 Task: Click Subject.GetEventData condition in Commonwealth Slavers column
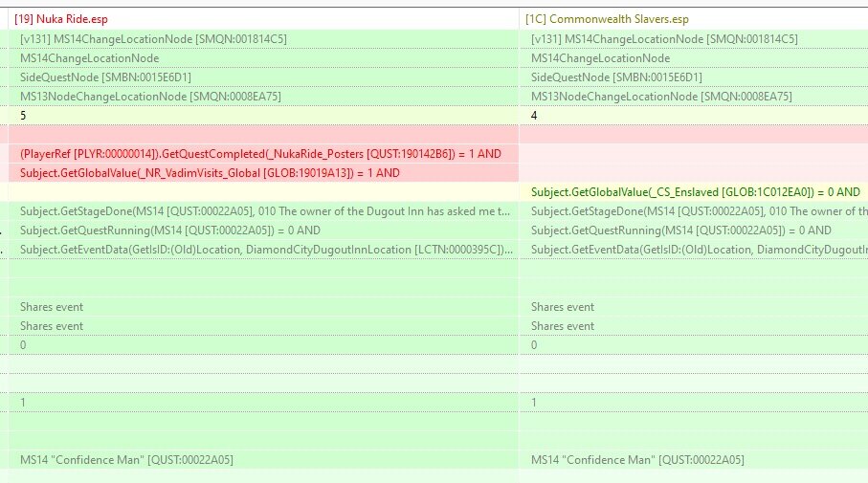point(694,250)
